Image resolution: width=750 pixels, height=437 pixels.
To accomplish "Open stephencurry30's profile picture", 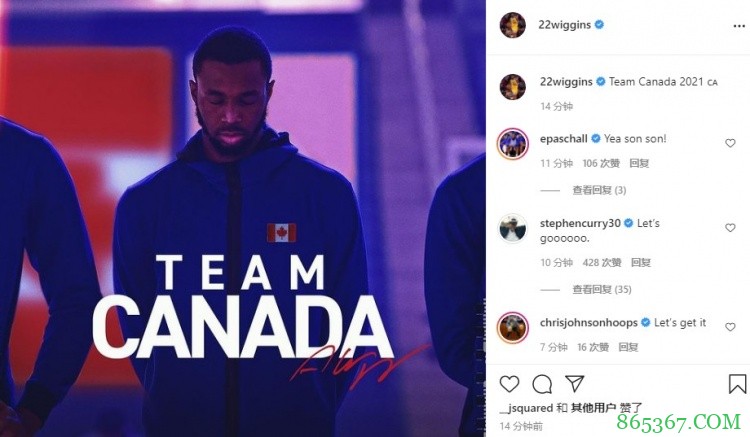I will [x=513, y=228].
